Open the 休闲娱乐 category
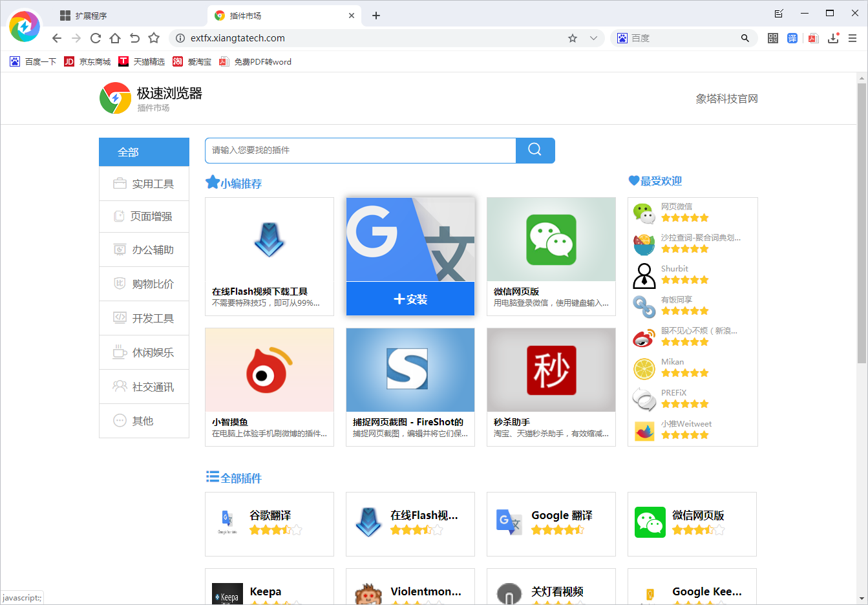This screenshot has height=605, width=868. pyautogui.click(x=144, y=352)
